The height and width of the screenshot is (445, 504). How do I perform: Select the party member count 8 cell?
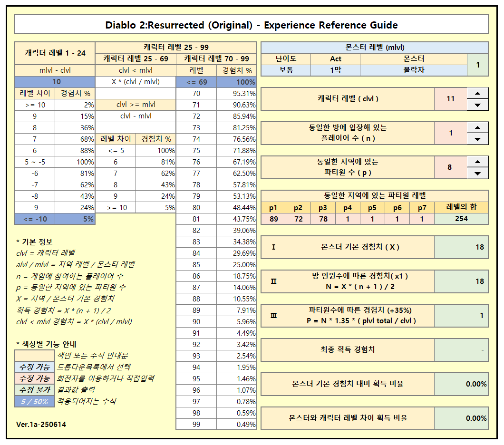pos(450,167)
